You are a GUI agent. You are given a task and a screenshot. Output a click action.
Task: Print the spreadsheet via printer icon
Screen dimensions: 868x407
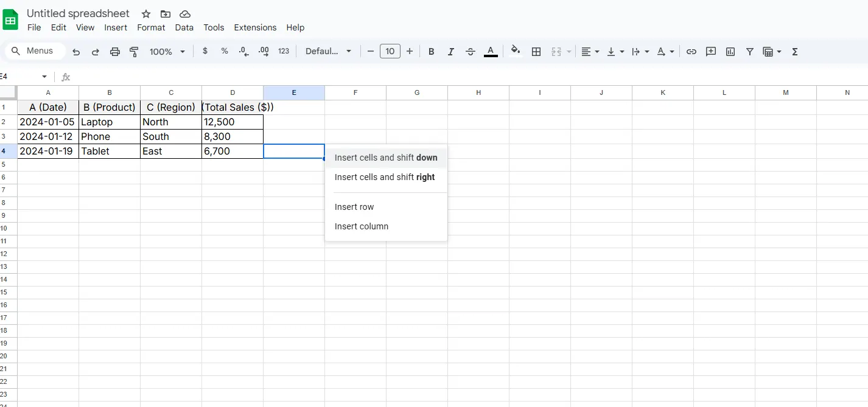click(115, 52)
